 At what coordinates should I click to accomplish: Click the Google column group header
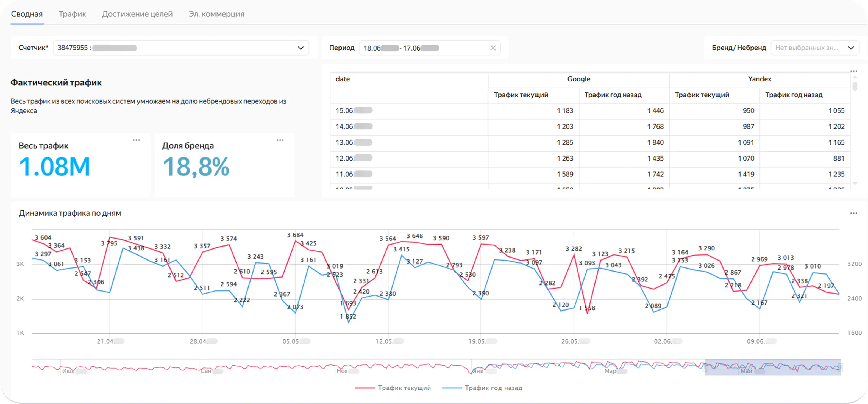(x=578, y=79)
